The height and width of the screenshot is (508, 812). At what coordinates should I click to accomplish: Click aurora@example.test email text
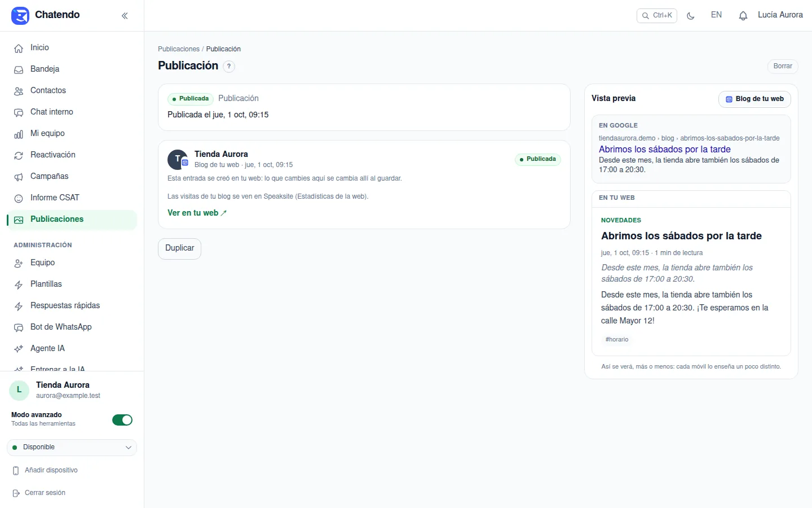pos(68,396)
